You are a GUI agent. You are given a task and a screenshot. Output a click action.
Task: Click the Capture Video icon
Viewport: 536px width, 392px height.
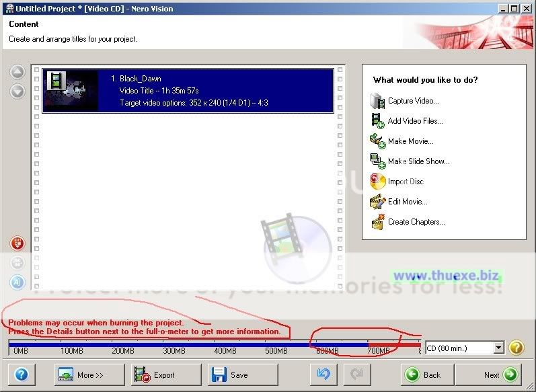tap(377, 101)
